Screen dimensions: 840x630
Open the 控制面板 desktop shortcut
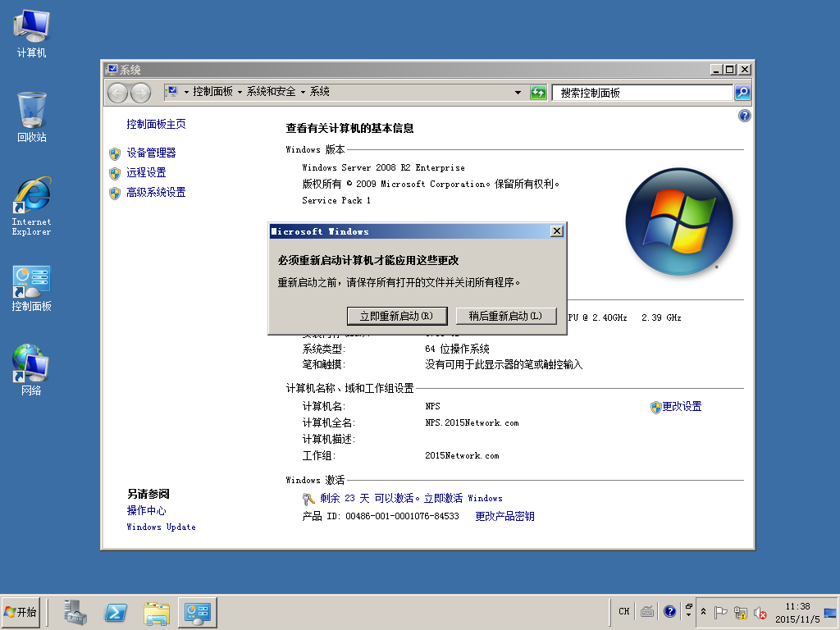point(31,288)
